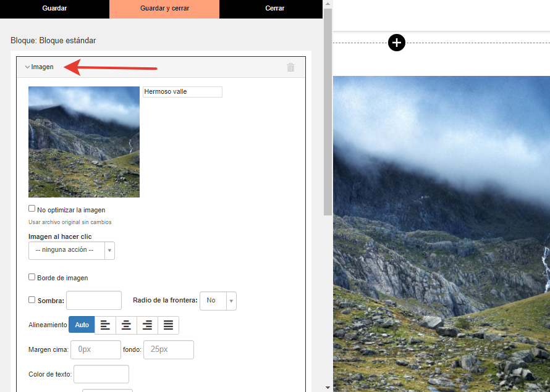Screen dimensions: 550x392
Task: Delete image block with trash icon
Action: (291, 67)
